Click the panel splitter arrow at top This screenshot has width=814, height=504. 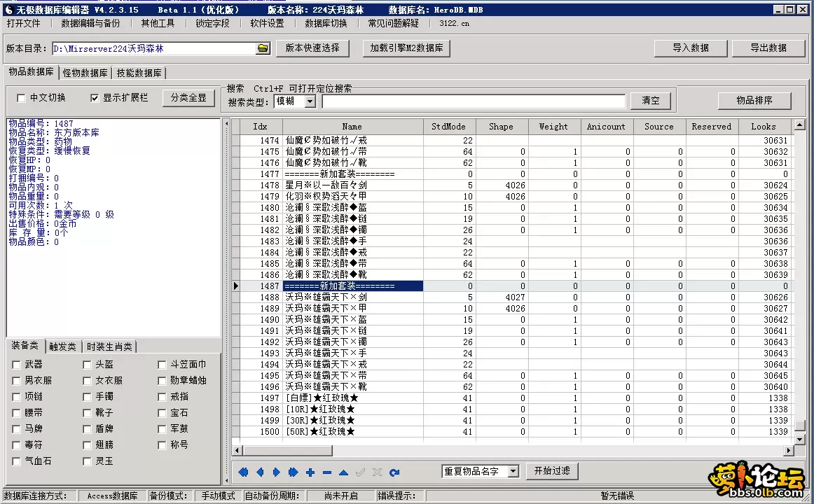click(226, 124)
